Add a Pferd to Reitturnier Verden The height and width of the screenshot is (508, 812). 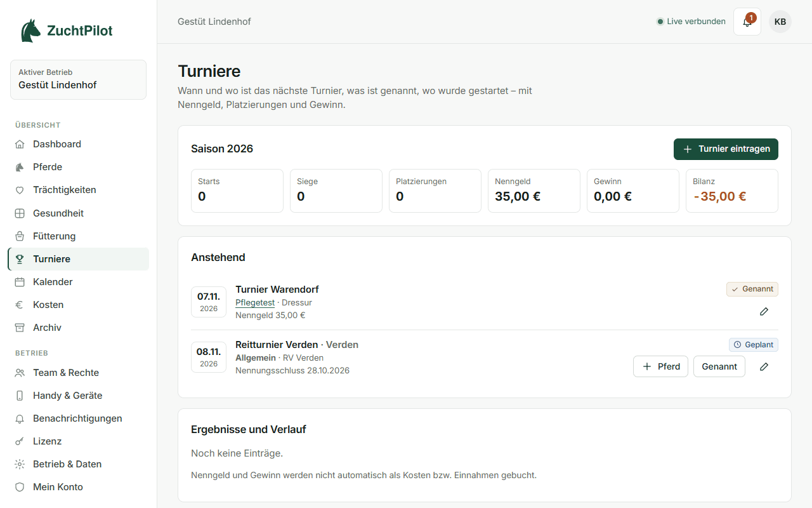660,366
